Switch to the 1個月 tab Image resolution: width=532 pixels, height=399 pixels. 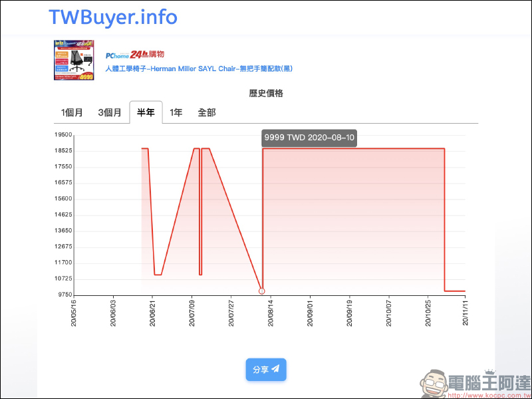pyautogui.click(x=72, y=112)
